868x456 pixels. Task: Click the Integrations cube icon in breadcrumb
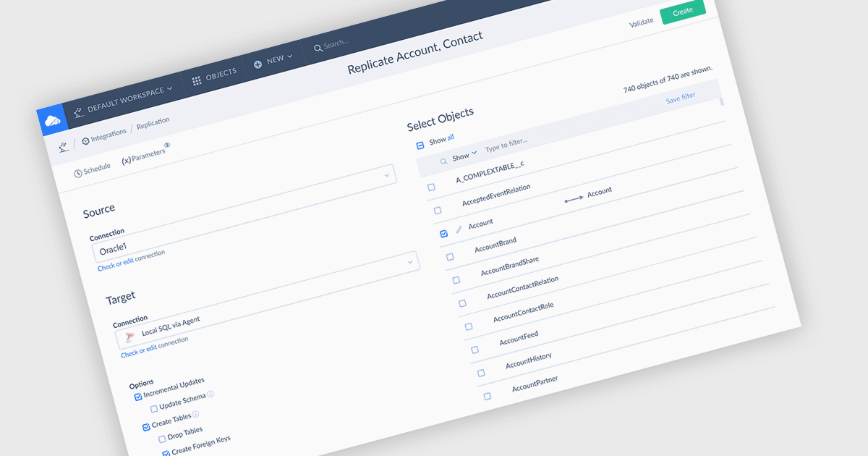tap(86, 140)
